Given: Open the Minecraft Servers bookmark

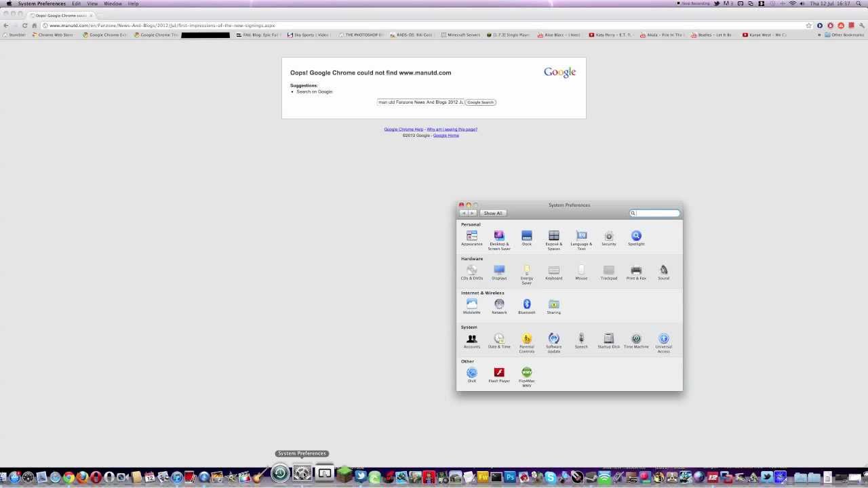Looking at the screenshot, I should (x=460, y=35).
